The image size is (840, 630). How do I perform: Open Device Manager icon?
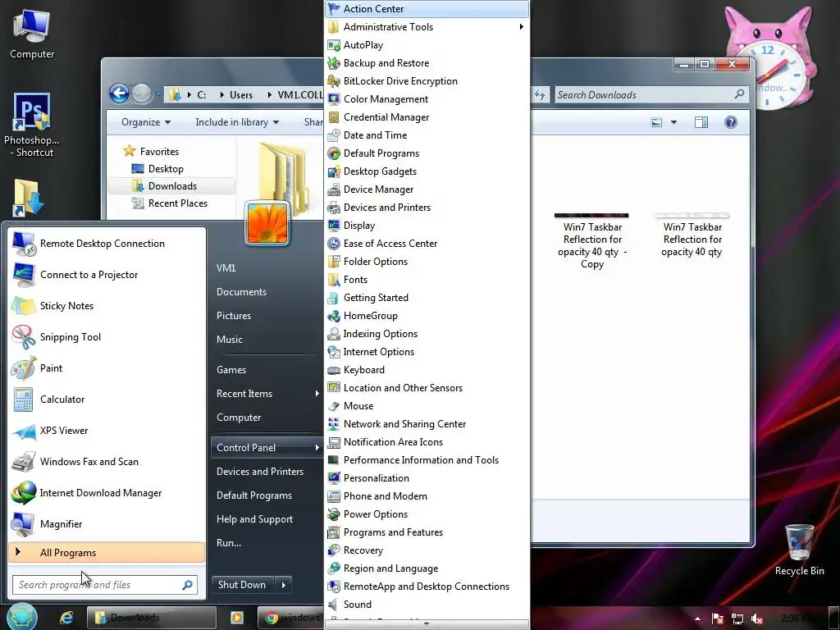pos(334,189)
